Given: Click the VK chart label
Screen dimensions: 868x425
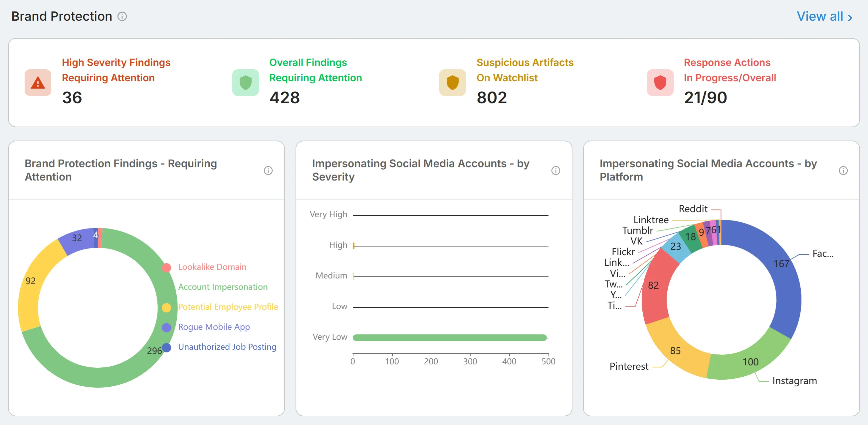Looking at the screenshot, I should coord(636,241).
